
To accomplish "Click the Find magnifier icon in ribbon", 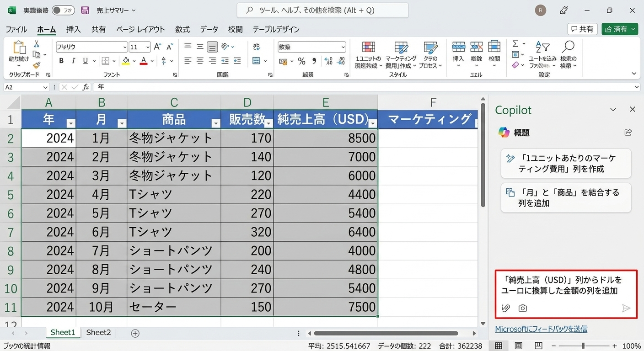I will pos(568,47).
